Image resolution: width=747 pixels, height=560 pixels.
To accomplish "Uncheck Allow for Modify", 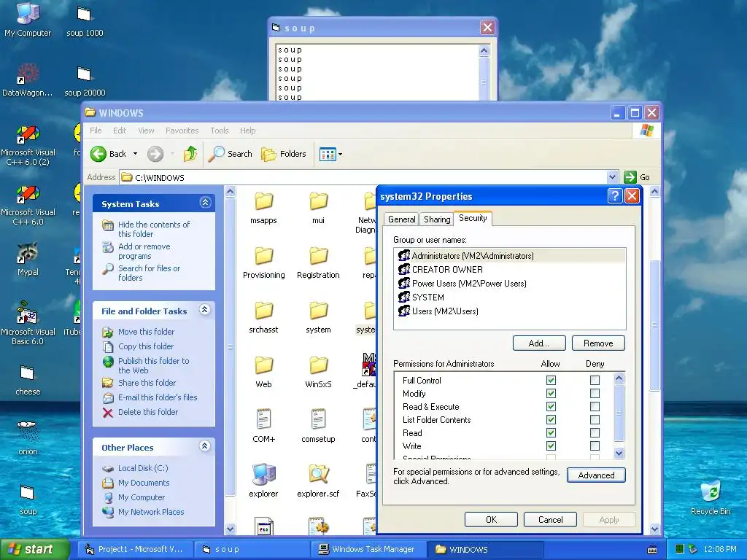I will coord(551,393).
